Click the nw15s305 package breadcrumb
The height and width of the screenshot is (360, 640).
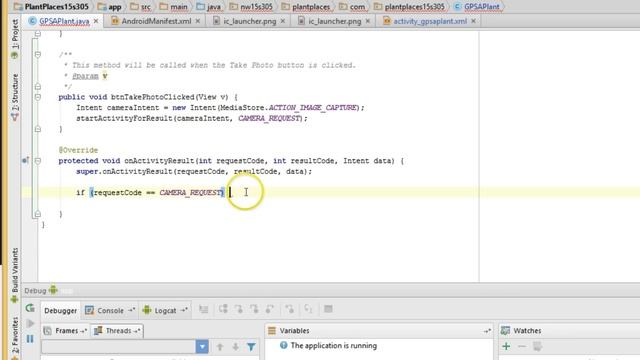point(251,7)
